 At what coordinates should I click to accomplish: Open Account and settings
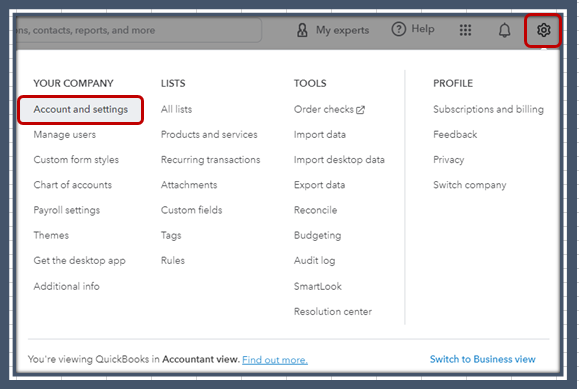pos(80,109)
